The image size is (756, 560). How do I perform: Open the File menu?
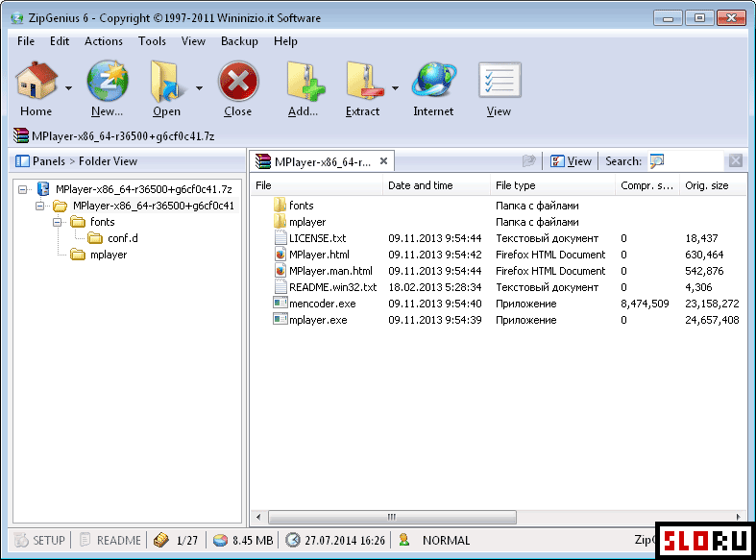[26, 41]
